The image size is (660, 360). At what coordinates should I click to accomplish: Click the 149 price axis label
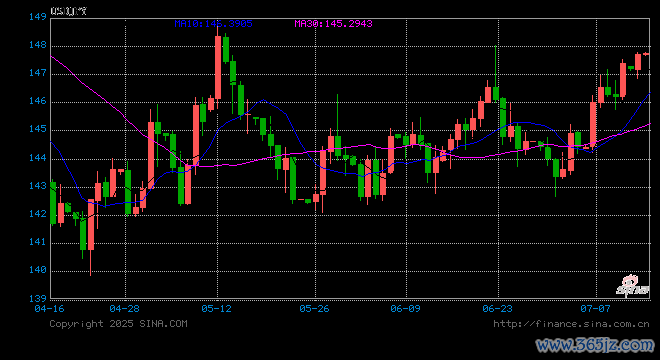point(37,17)
